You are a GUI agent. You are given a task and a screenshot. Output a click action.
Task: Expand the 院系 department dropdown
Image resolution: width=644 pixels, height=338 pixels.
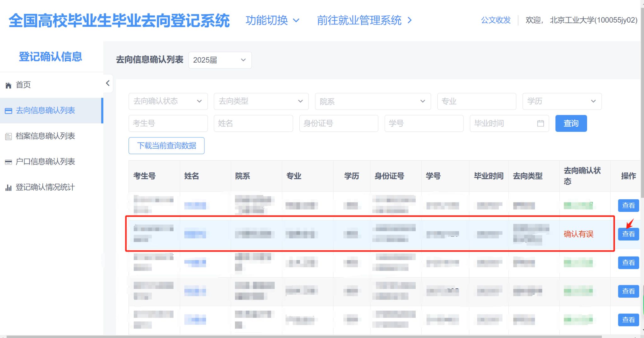click(372, 101)
